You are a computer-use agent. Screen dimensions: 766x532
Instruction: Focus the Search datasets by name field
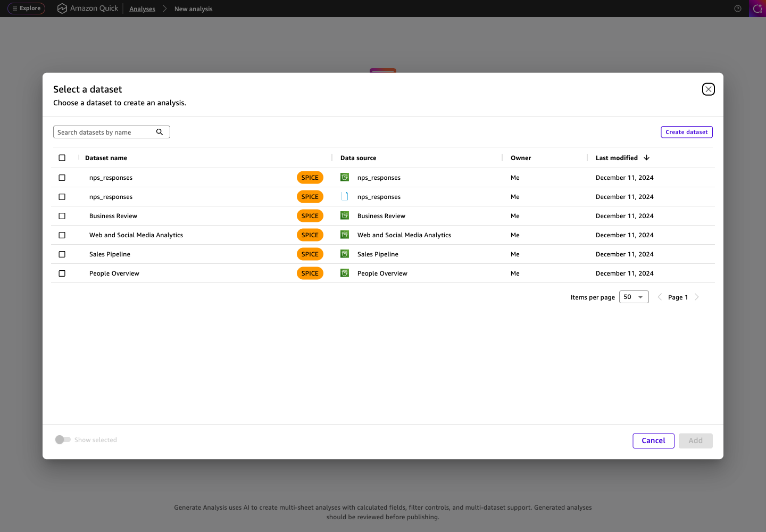coord(112,132)
